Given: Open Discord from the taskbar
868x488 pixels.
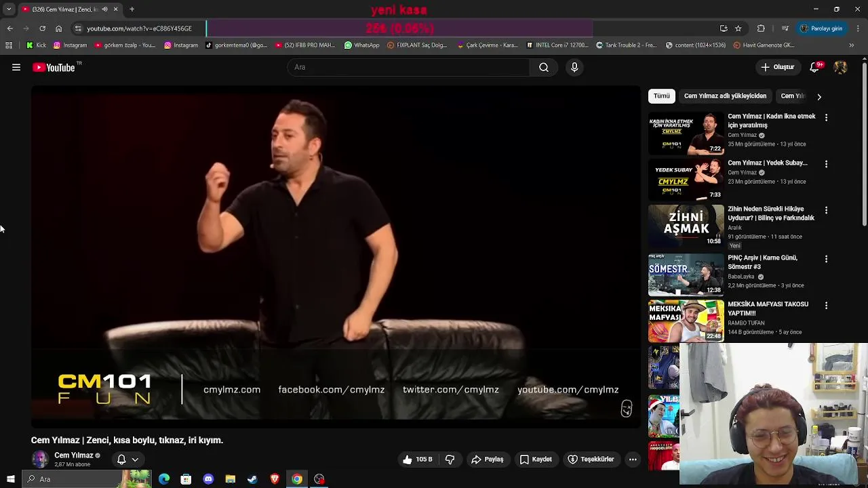Looking at the screenshot, I should (208, 479).
